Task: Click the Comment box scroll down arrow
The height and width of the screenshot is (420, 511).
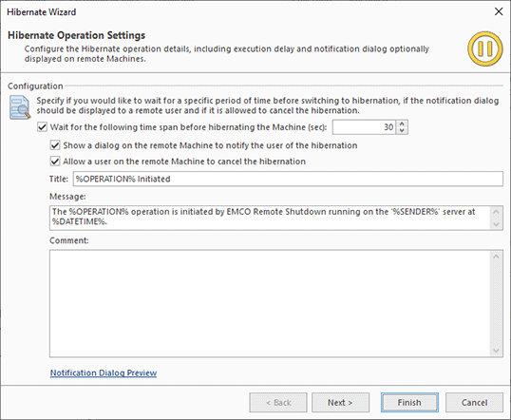Action: pos(496,351)
